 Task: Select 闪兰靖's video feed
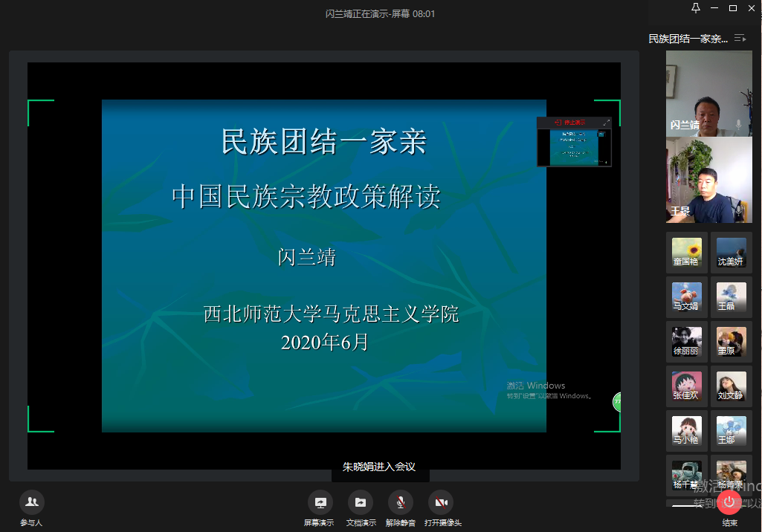coord(708,93)
